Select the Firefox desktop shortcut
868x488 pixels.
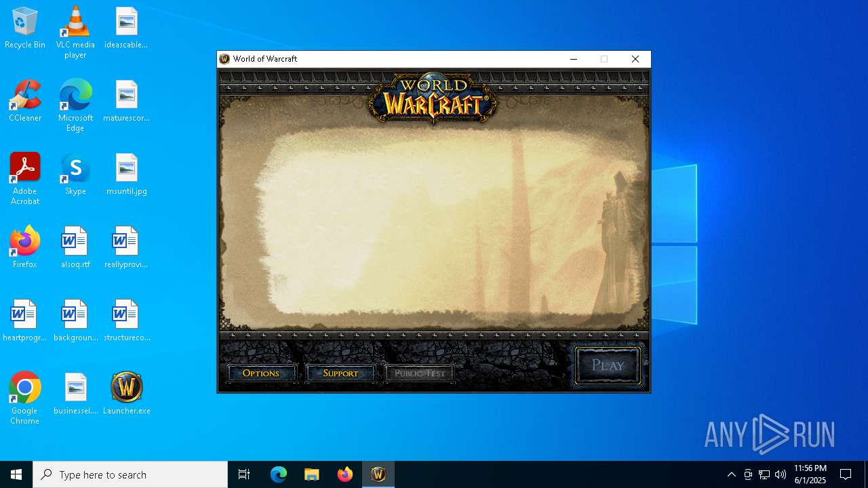coord(25,248)
